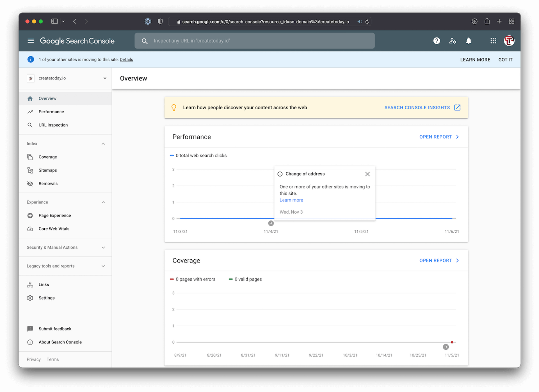Screen dimensions: 539x392
Task: Click the hamburger main menu icon
Action: [x=31, y=41]
